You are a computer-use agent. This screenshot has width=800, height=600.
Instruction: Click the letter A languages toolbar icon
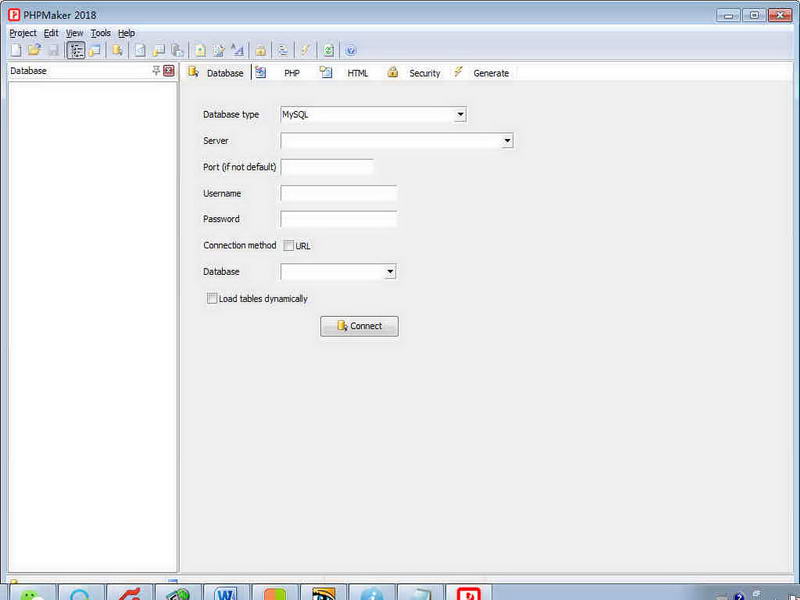pyautogui.click(x=237, y=50)
